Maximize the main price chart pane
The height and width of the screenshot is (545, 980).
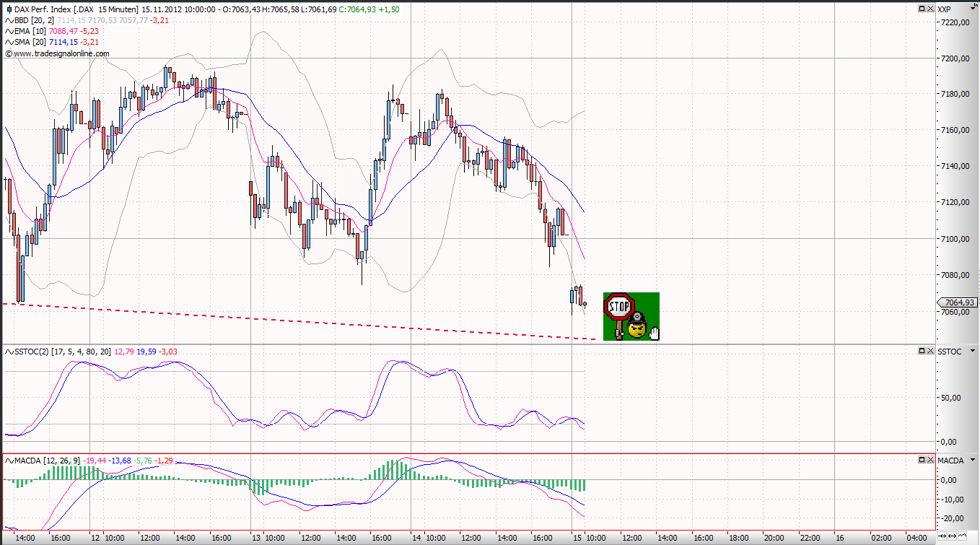pos(922,8)
